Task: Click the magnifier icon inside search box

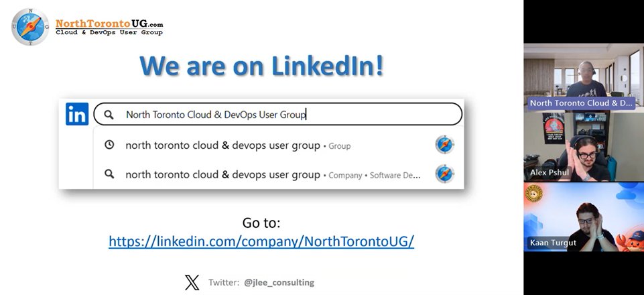Action: pos(109,115)
